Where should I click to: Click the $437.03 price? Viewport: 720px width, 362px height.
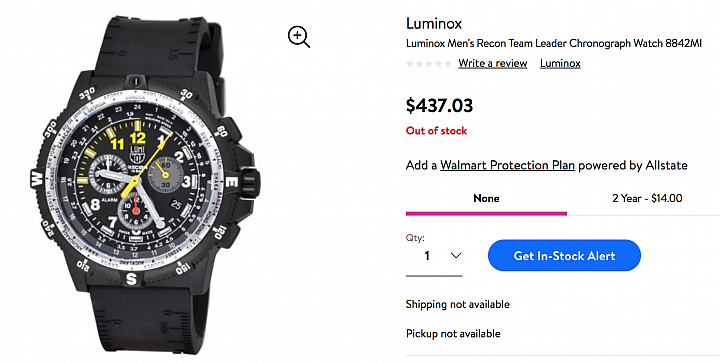tap(439, 106)
